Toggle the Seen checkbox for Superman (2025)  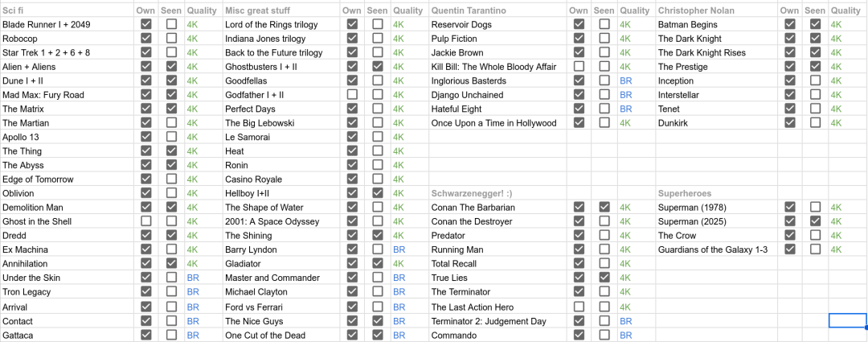(815, 221)
